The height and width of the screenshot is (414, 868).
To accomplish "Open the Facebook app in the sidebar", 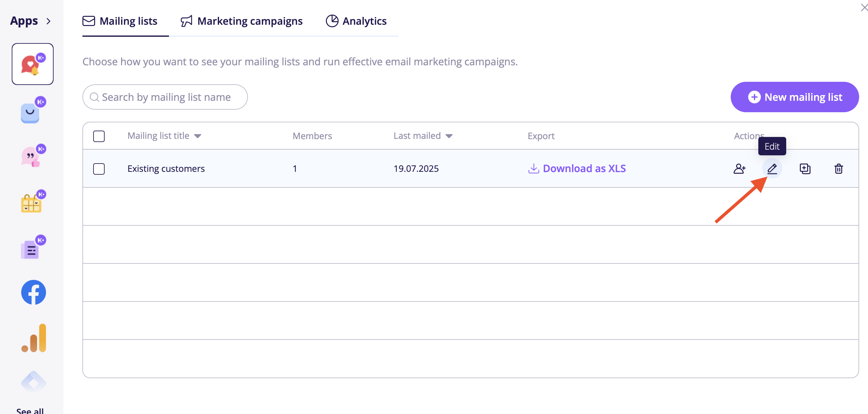I will [33, 292].
